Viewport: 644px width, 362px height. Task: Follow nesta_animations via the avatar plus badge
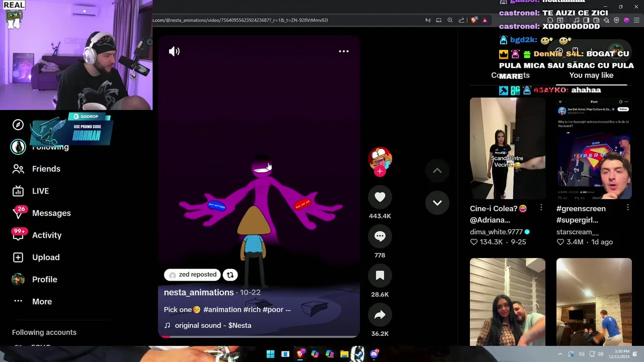pyautogui.click(x=380, y=171)
